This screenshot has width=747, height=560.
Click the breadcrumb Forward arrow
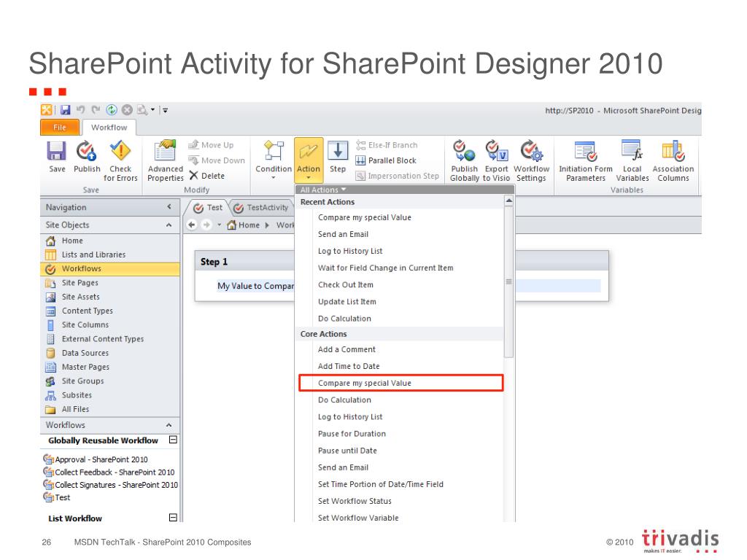206,225
